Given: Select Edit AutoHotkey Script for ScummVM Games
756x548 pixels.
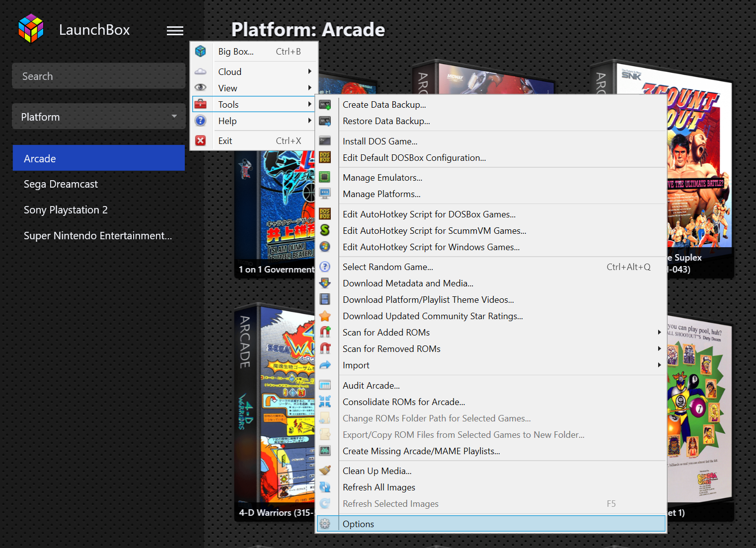Looking at the screenshot, I should click(491, 230).
